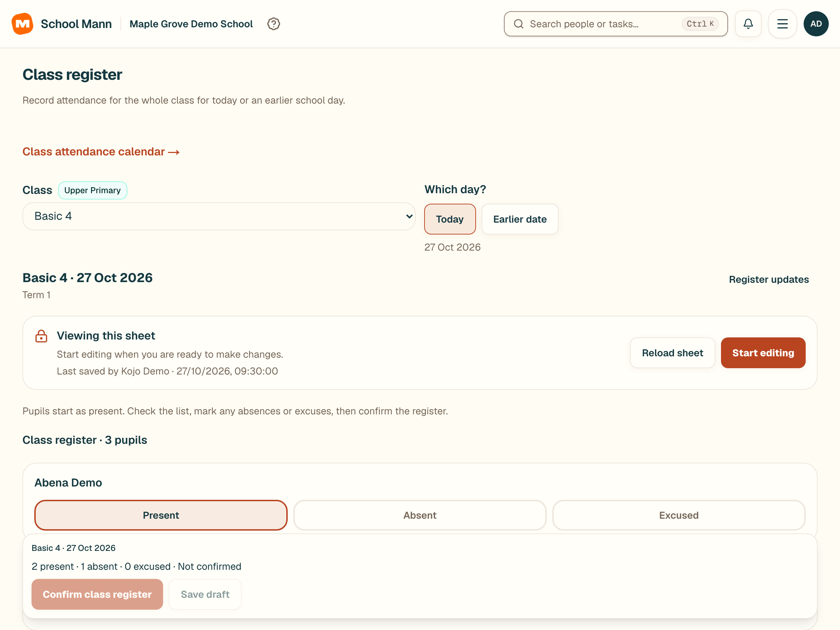Click the Basic 4 · 27 Oct 2026 heading

pos(87,278)
